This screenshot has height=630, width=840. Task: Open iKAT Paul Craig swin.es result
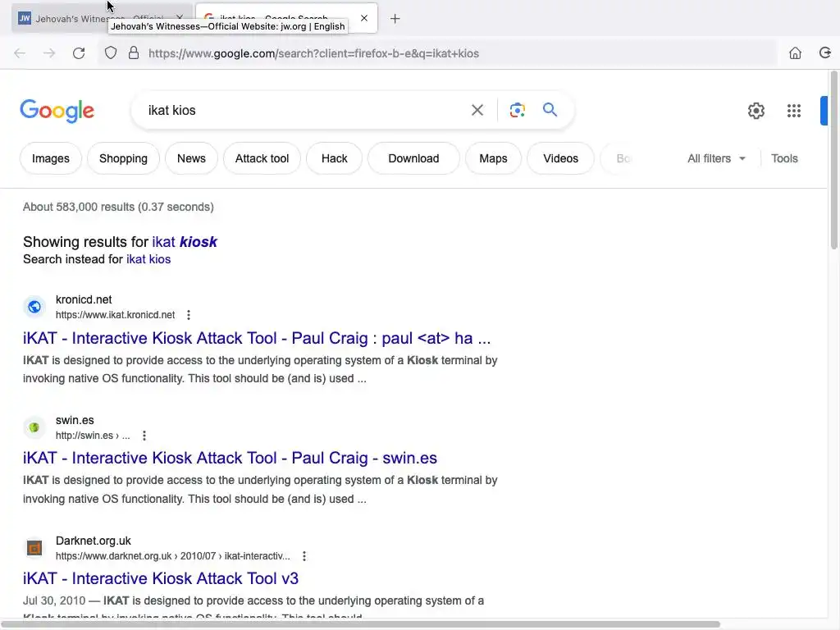230,458
